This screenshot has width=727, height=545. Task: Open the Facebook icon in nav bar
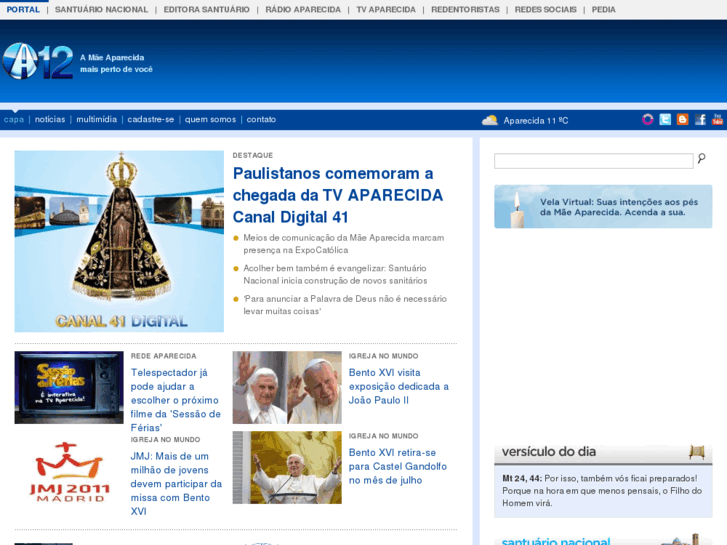tap(700, 119)
